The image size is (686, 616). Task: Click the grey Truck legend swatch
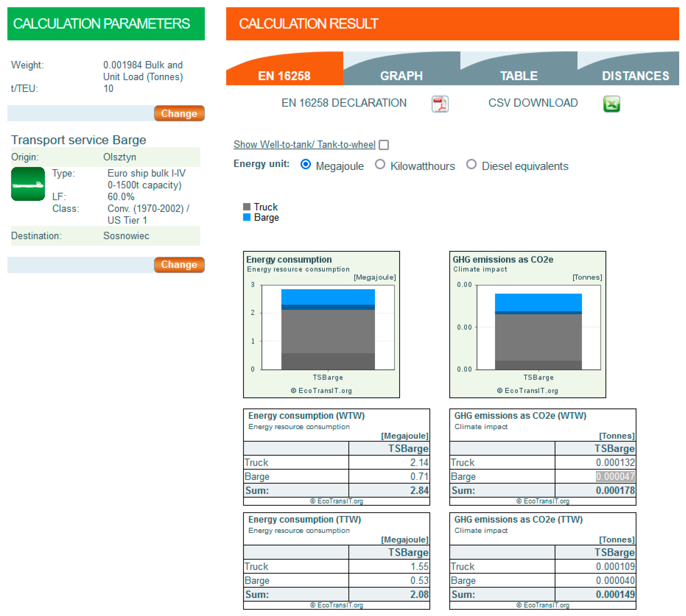click(247, 207)
